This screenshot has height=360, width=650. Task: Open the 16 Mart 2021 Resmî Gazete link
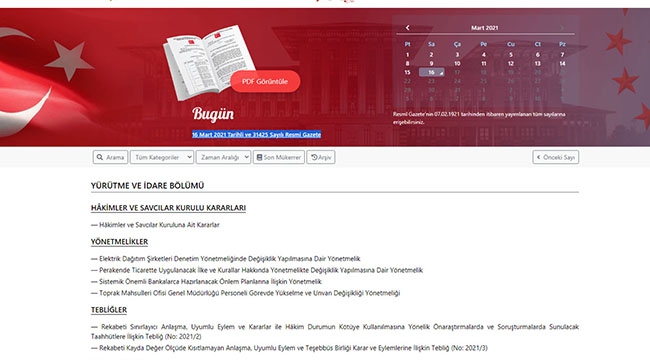(256, 135)
